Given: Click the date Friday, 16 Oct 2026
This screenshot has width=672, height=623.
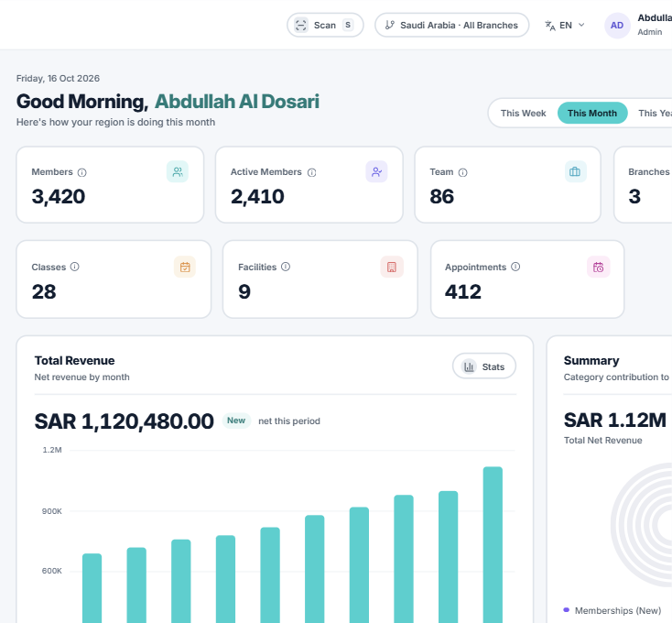Looking at the screenshot, I should point(58,79).
